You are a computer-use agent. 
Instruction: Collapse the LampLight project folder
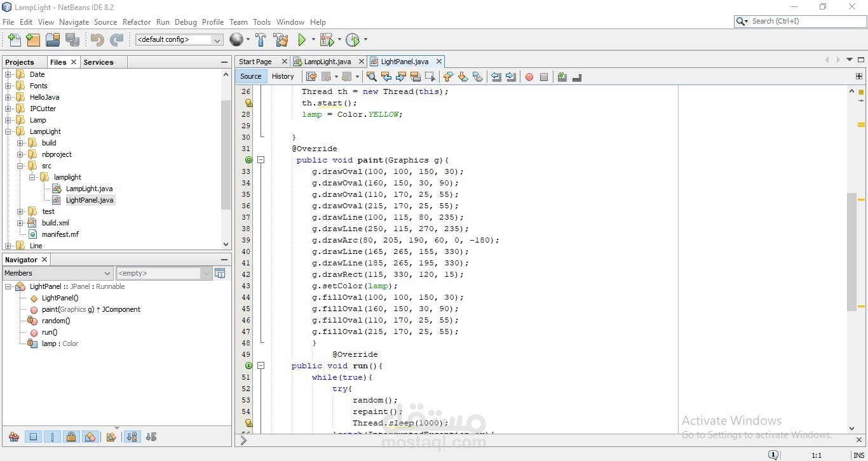(9, 131)
